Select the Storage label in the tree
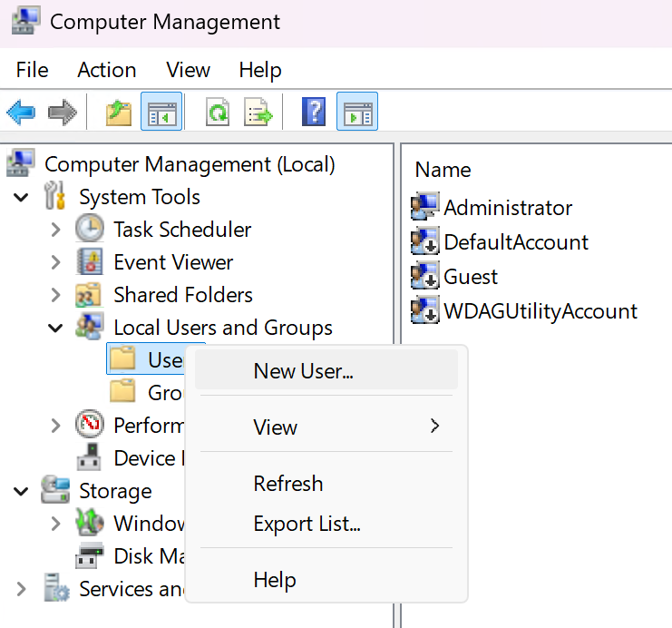672x628 pixels. pos(115,491)
